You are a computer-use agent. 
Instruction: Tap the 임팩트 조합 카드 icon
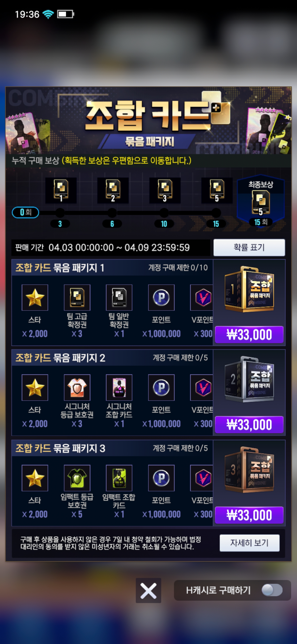tap(119, 478)
